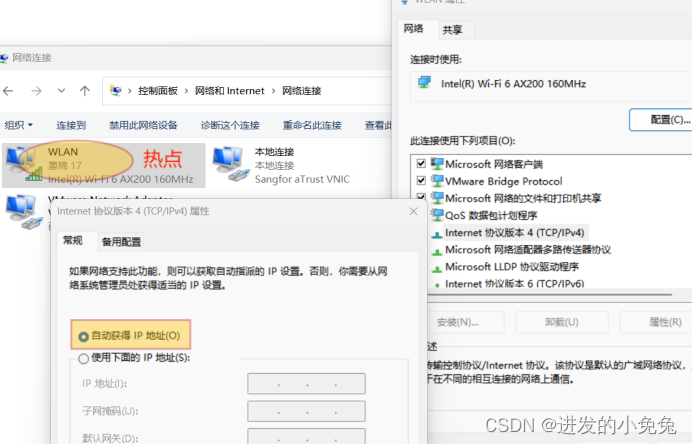The image size is (692, 444).
Task: Go up one folder level
Action: coord(85,91)
